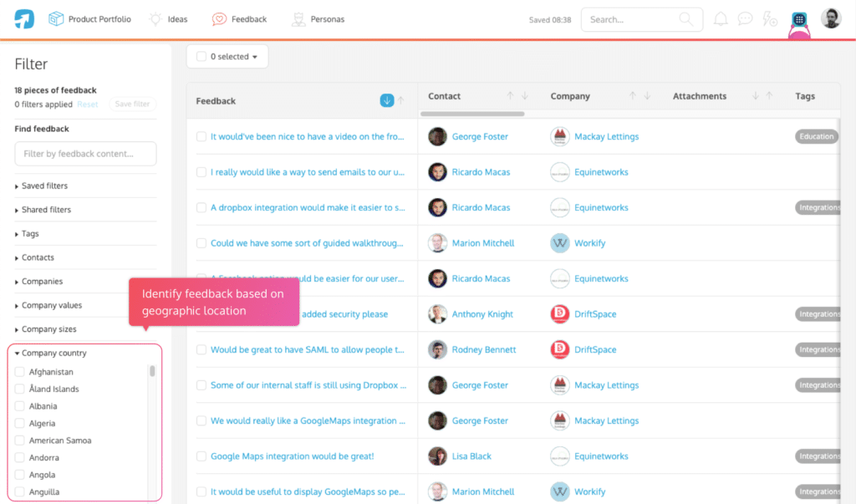Click DriftSpace logo in Anthony Knight row
The image size is (856, 504).
(559, 314)
